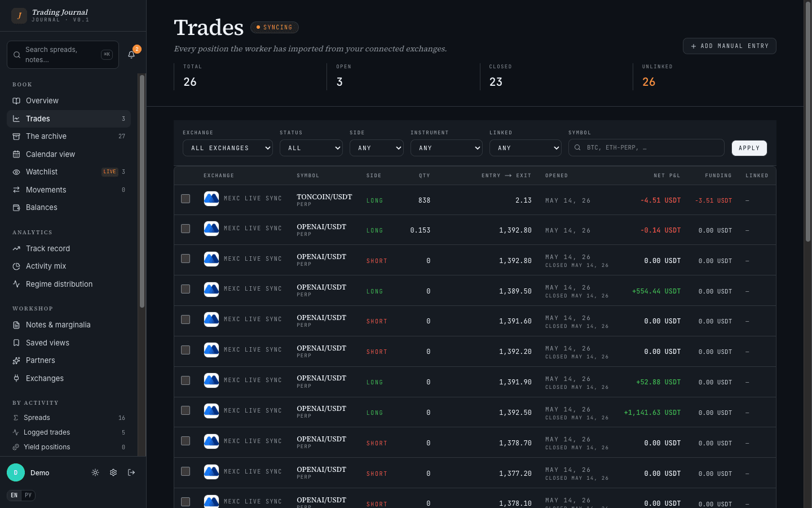Click the Unlinked 26 stat
This screenshot has width=812, height=508.
pyautogui.click(x=705, y=76)
